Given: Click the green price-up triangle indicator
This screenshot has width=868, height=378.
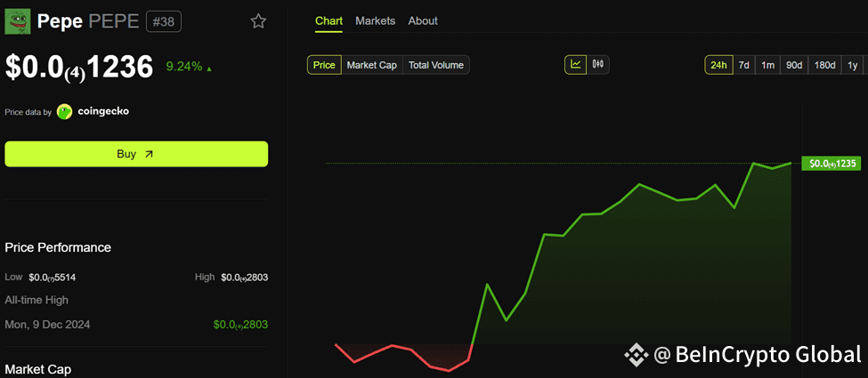Looking at the screenshot, I should pyautogui.click(x=209, y=68).
